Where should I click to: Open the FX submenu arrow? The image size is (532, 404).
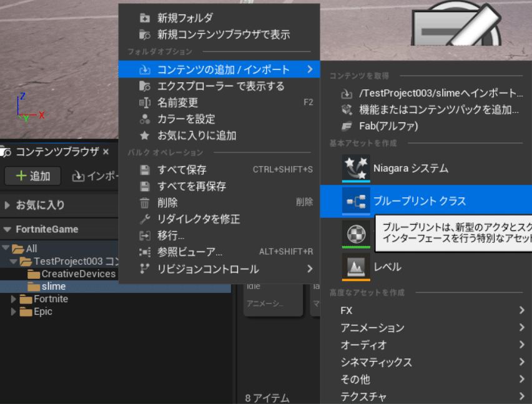522,310
